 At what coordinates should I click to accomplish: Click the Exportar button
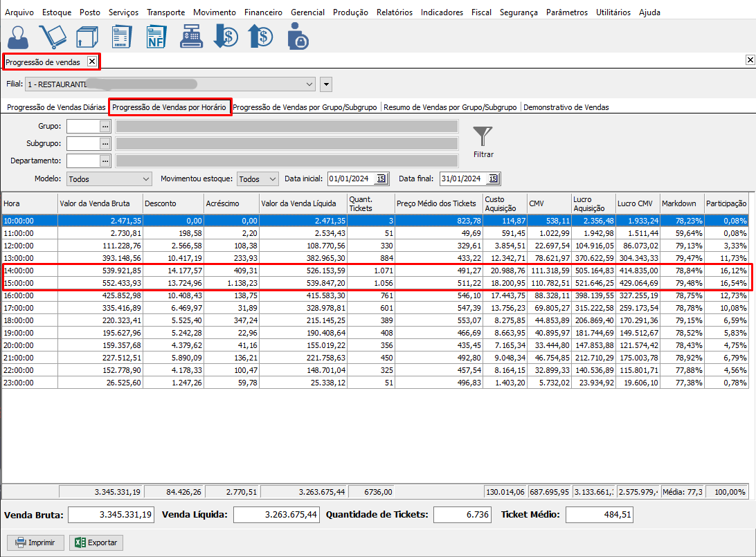96,542
